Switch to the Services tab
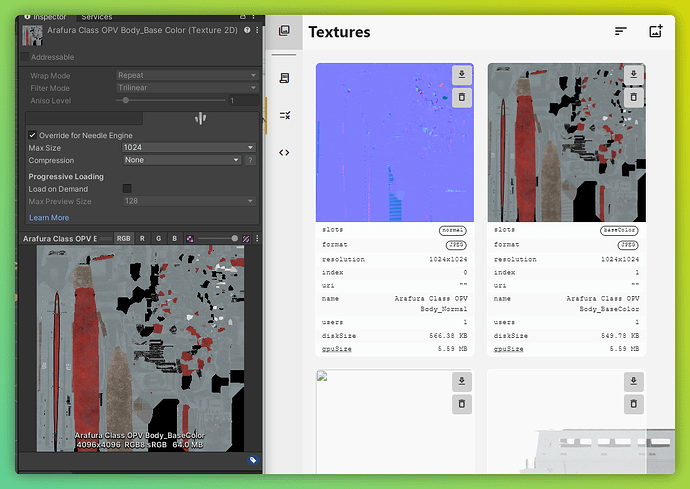This screenshot has width=690, height=489. 97,17
